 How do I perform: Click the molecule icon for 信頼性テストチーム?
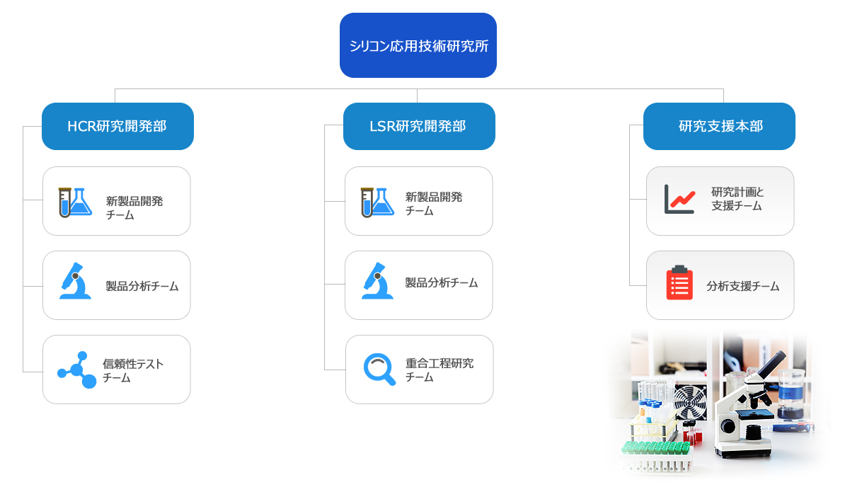[76, 370]
